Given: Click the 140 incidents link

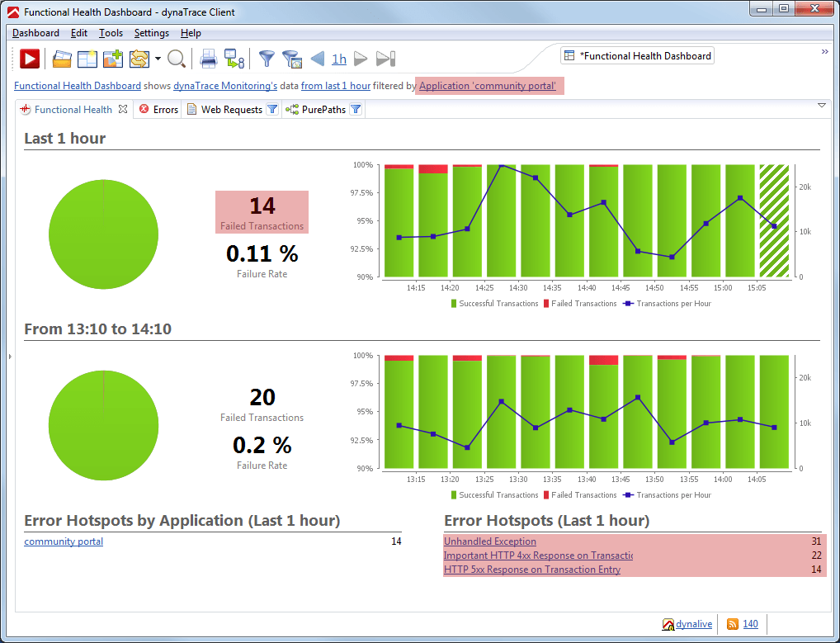Looking at the screenshot, I should pyautogui.click(x=751, y=624).
